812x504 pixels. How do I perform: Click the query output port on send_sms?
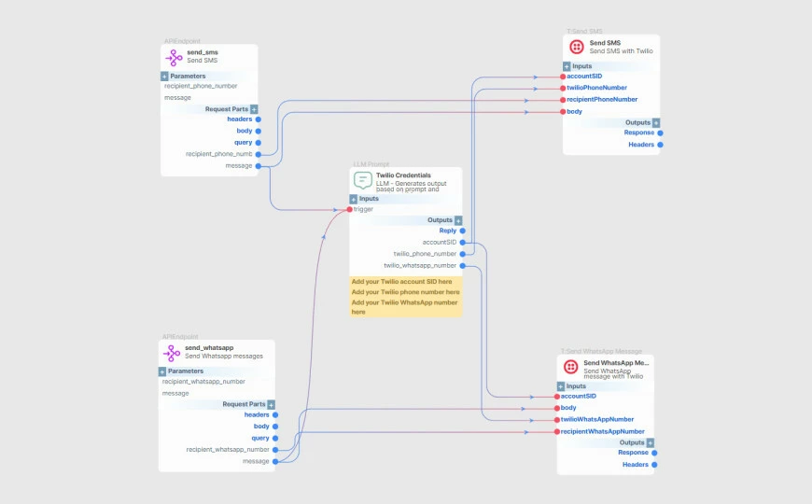(258, 143)
